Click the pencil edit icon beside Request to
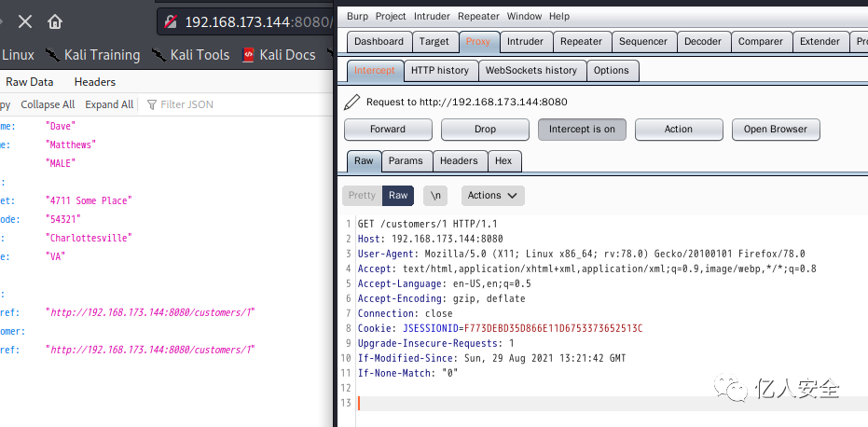The height and width of the screenshot is (427, 868). (352, 102)
